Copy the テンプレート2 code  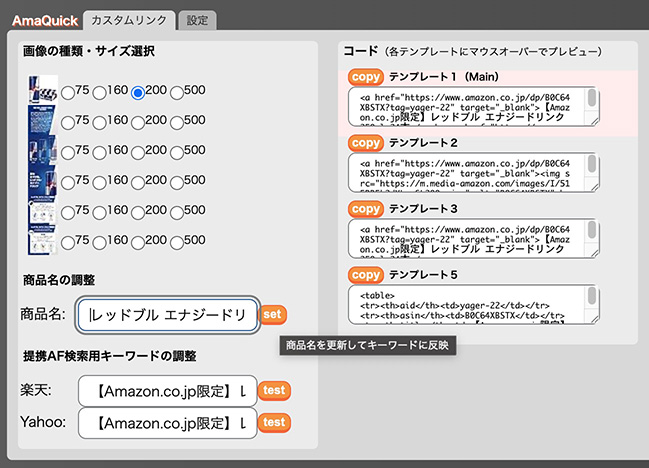tap(365, 143)
